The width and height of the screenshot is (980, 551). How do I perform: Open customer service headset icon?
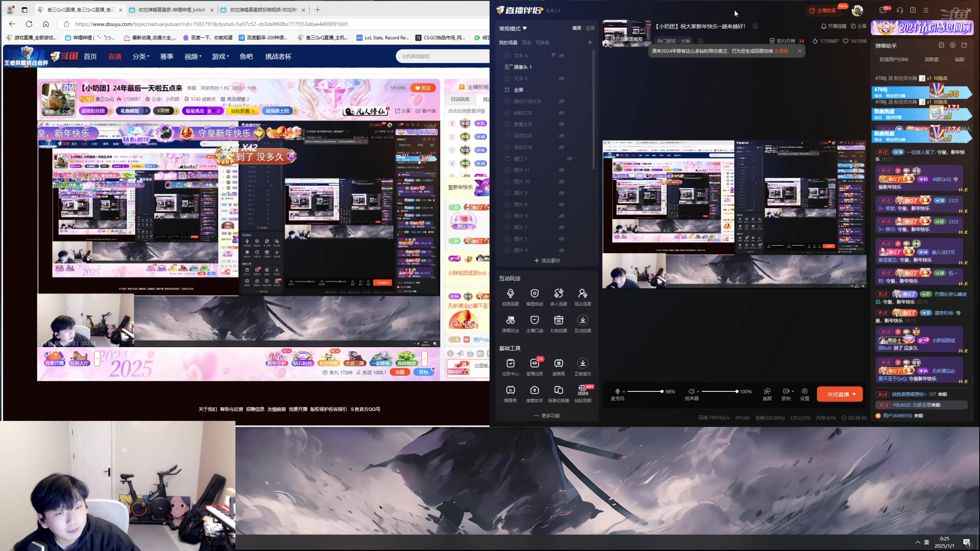(x=900, y=10)
